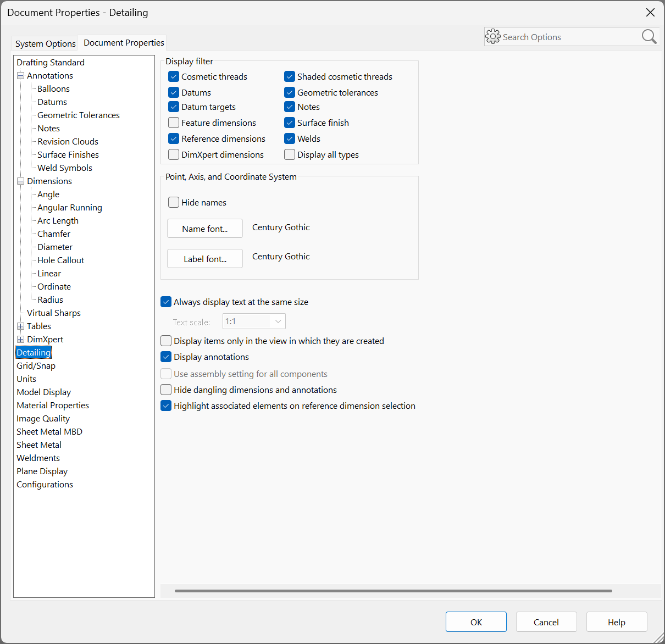This screenshot has width=665, height=644.
Task: Enable Feature dimensions checkbox
Action: [x=174, y=123]
